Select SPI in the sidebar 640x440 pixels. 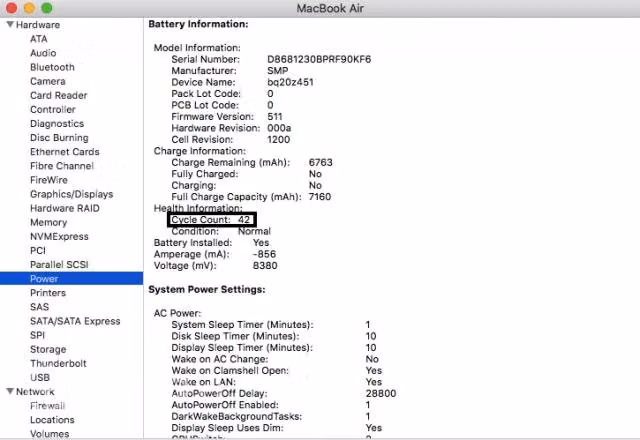37,335
